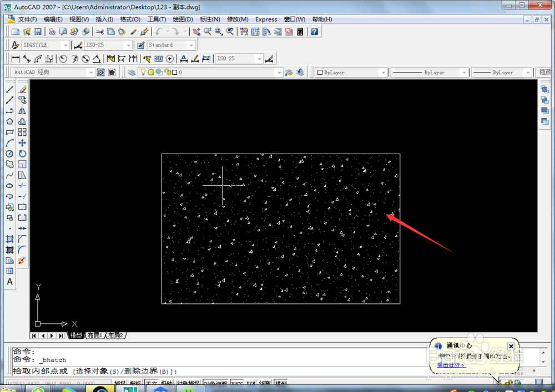Click the Help question mark button
This screenshot has width=555, height=392.
tap(314, 32)
